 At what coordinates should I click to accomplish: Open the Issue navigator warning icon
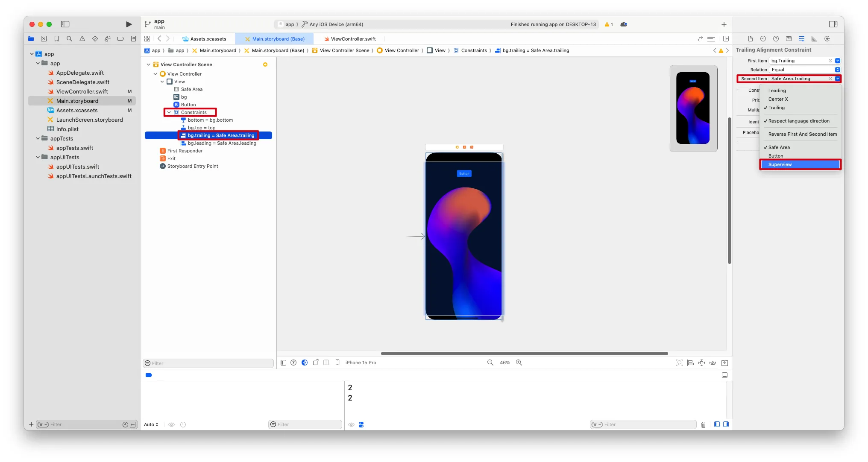[x=82, y=39]
